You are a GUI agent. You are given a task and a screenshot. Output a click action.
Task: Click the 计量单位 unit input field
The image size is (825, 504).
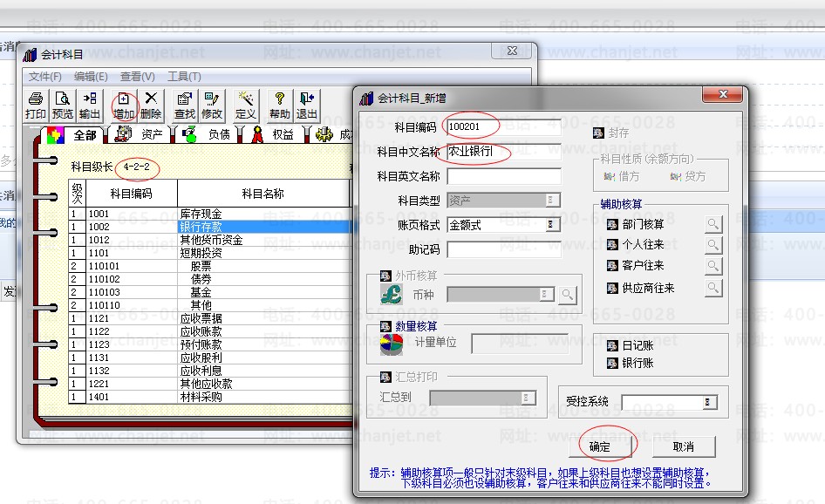520,343
